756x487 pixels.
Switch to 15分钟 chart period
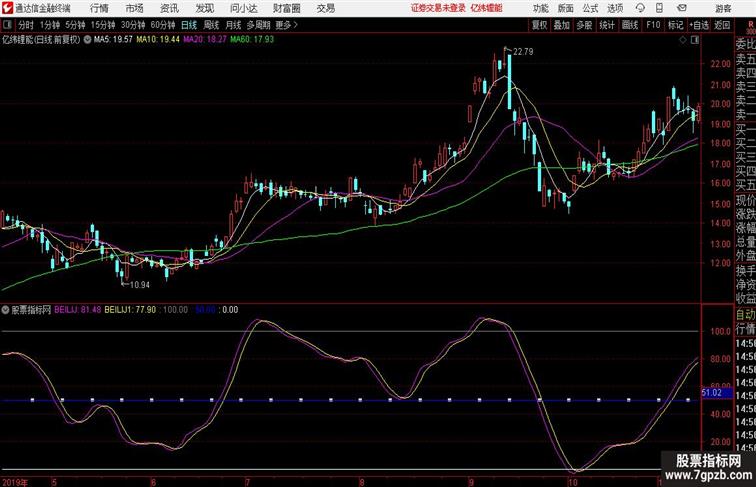pyautogui.click(x=103, y=25)
